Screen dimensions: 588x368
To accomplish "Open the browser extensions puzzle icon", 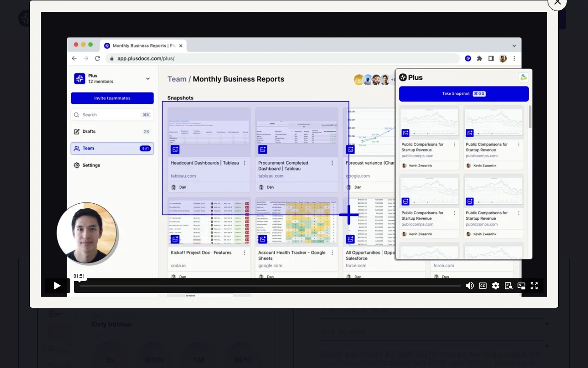I will pos(480,58).
